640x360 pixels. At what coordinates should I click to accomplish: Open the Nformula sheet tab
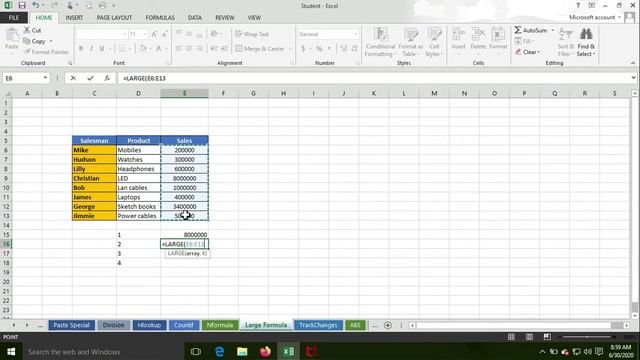tap(220, 325)
